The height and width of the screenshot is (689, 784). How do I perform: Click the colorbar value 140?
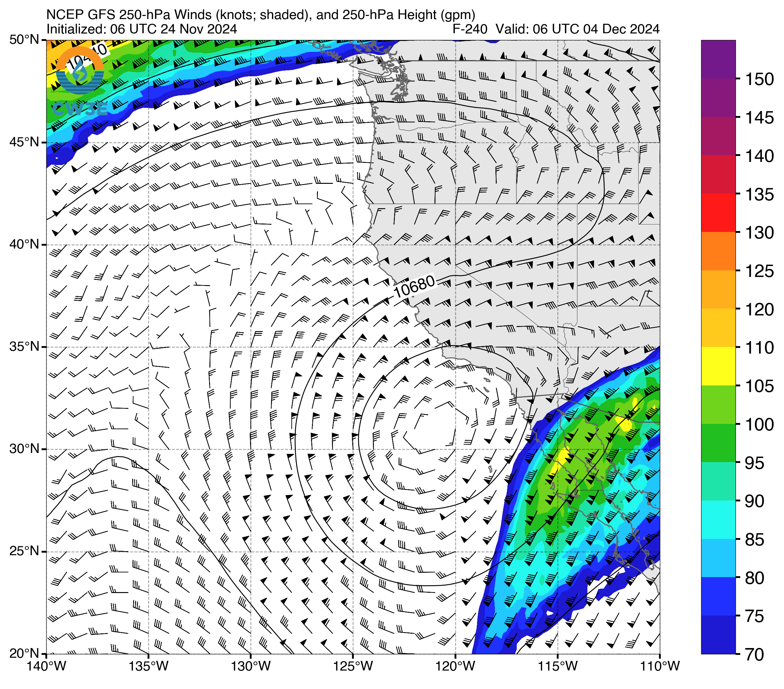point(759,156)
